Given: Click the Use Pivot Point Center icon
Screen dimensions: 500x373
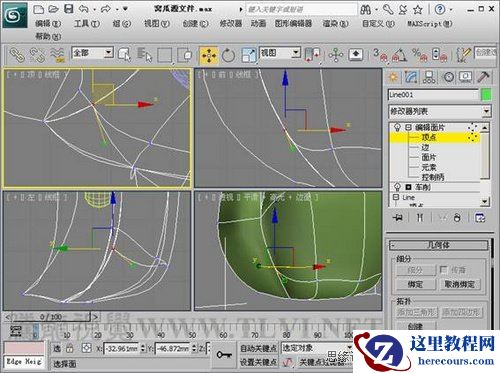Looking at the screenshot, I should (x=313, y=55).
